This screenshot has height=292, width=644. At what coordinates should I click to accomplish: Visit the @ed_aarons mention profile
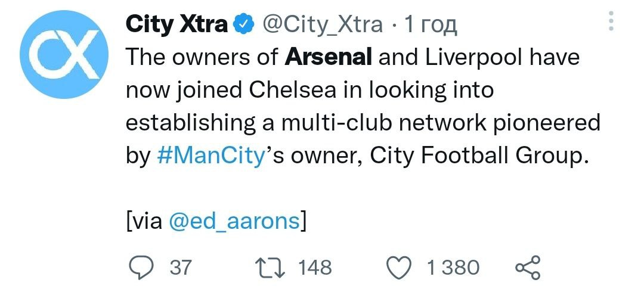pos(234,220)
